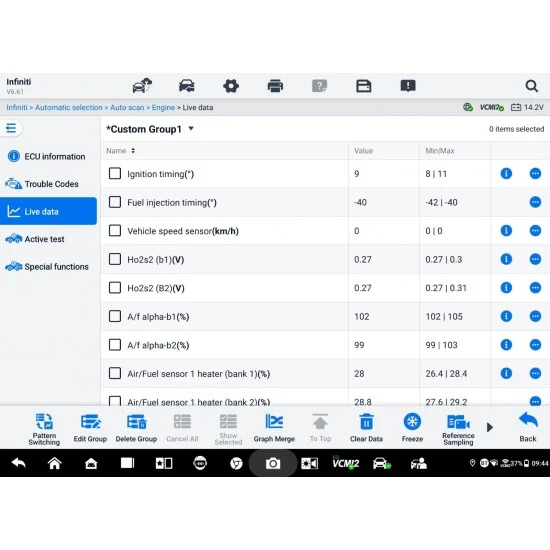Open Special functions section
Viewport: 550px width, 550px height.
[48, 267]
